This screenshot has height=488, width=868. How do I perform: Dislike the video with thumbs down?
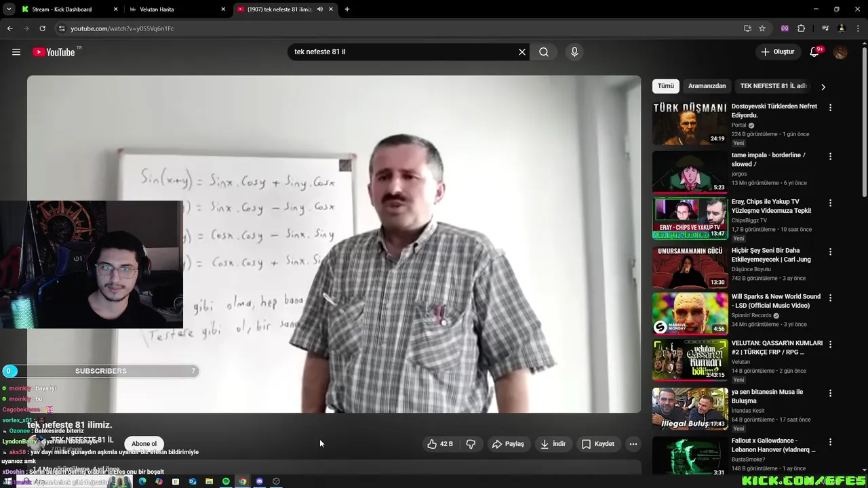tap(471, 444)
